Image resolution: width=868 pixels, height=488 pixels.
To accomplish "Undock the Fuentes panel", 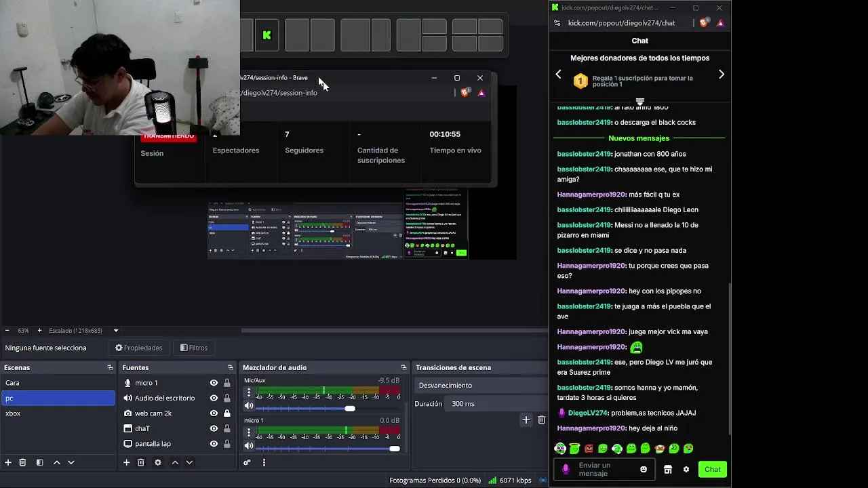I will click(x=231, y=367).
